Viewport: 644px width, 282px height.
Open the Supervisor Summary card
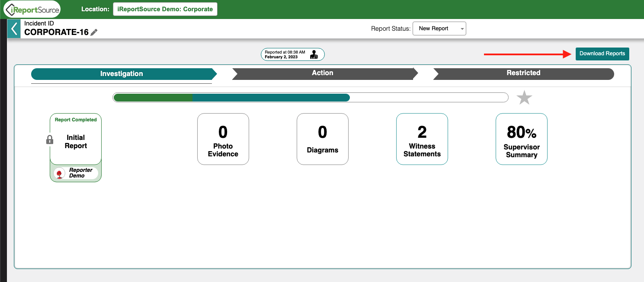click(x=522, y=139)
